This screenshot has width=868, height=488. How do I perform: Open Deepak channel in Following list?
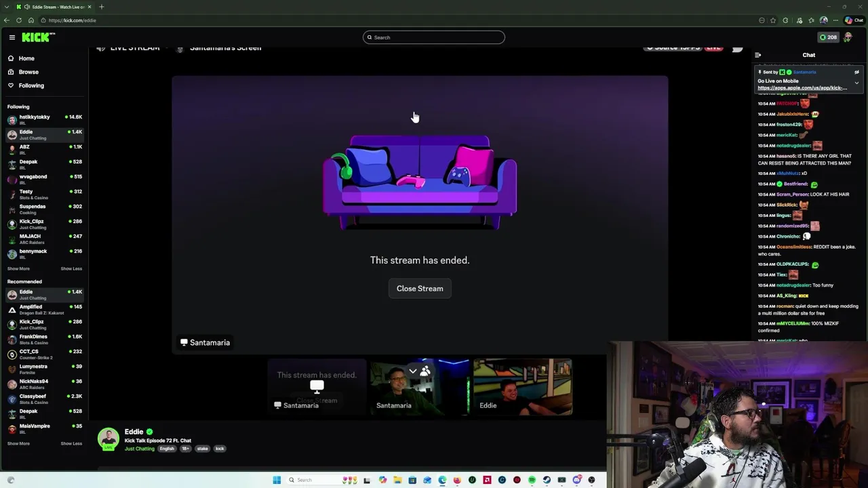45,165
